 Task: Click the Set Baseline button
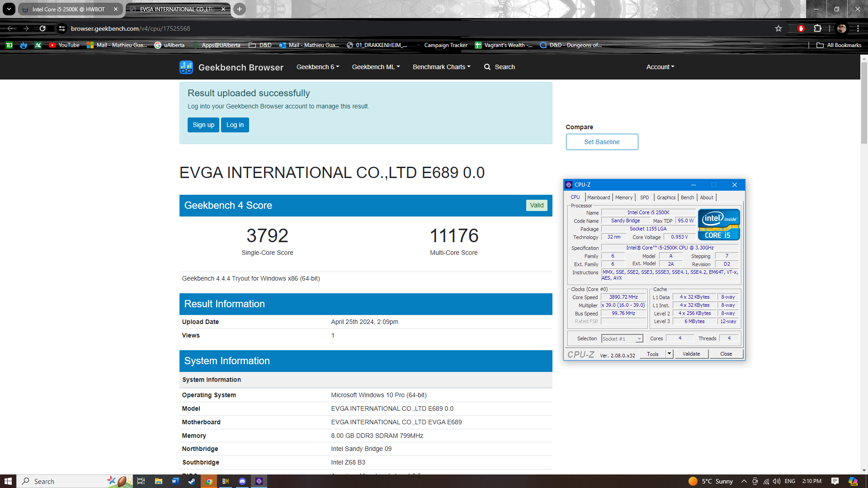[x=602, y=142]
